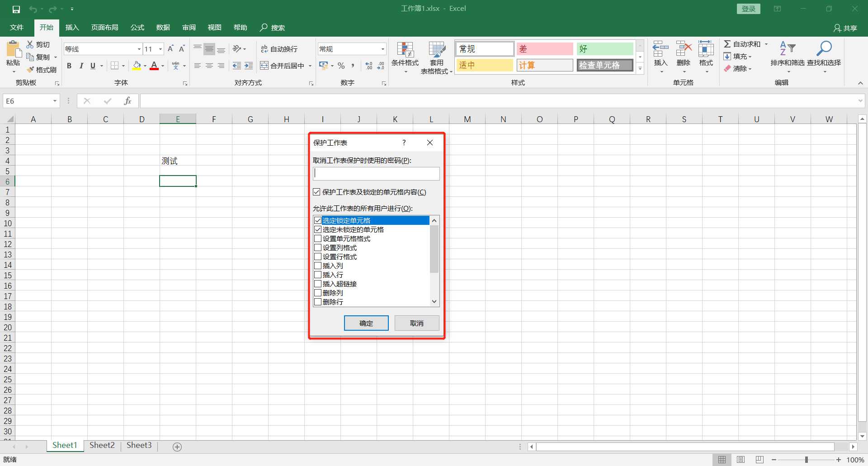This screenshot has height=466, width=868.
Task: Check 删除列 option
Action: [x=318, y=293]
